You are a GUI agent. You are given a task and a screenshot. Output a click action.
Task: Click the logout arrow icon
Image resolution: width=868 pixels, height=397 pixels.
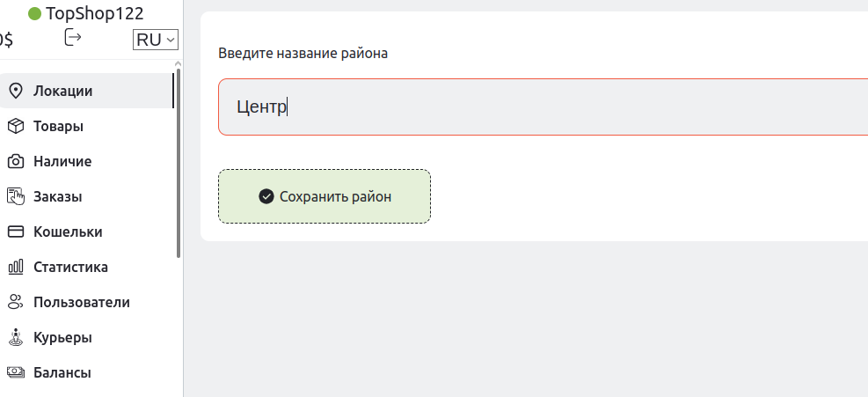(73, 38)
